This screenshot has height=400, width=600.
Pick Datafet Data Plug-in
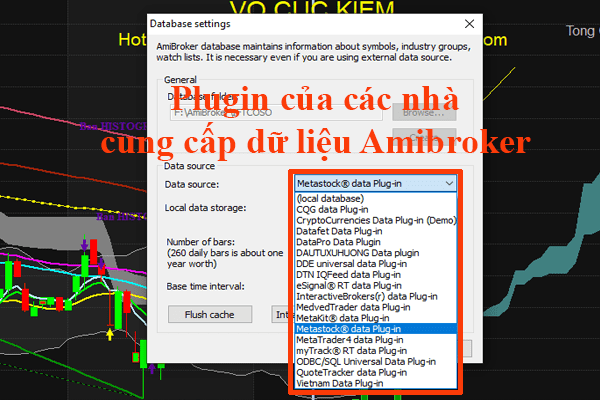[x=375, y=231]
